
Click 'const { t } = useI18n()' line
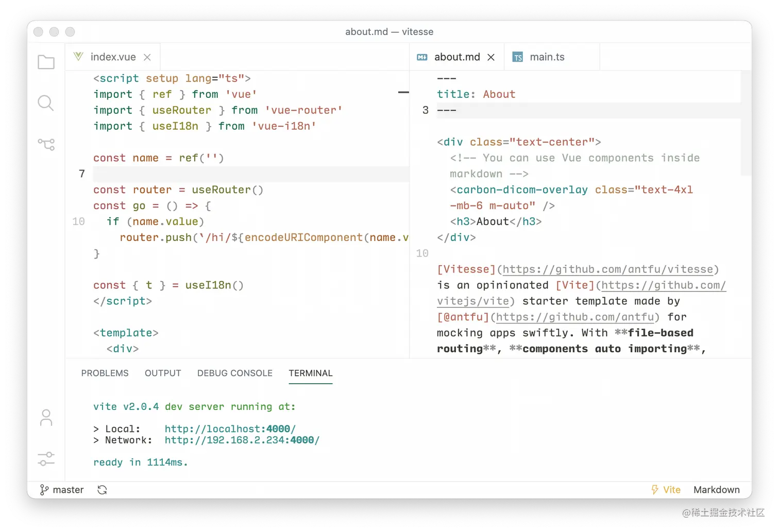pos(168,285)
